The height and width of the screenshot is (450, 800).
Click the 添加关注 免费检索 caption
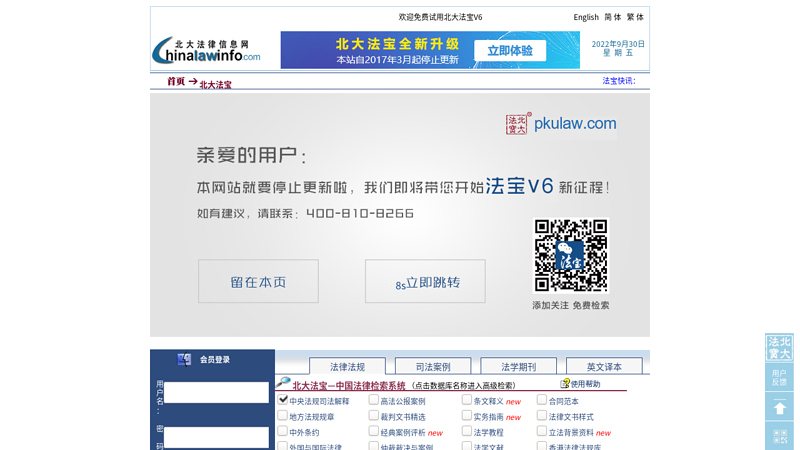tap(570, 305)
